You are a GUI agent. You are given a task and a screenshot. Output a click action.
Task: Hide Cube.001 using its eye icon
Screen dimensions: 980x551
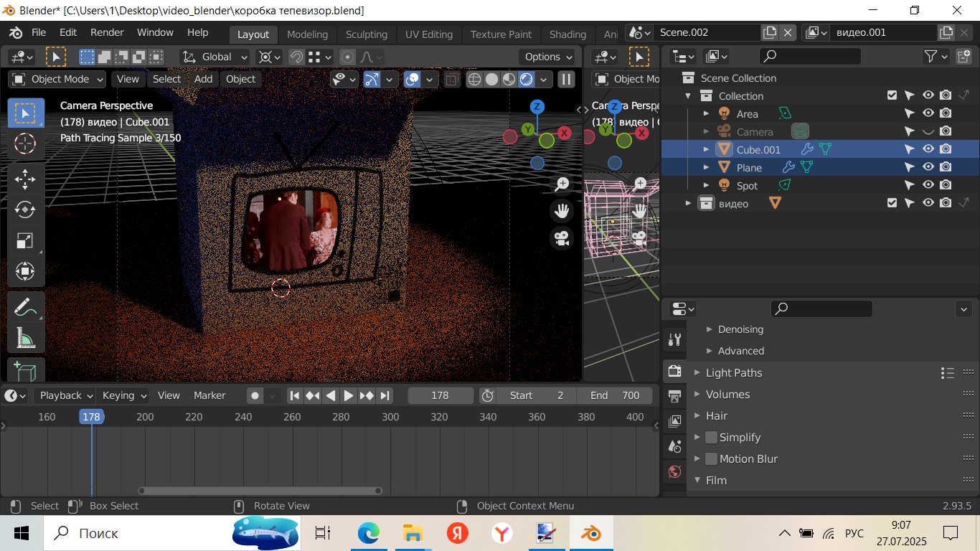coord(928,149)
